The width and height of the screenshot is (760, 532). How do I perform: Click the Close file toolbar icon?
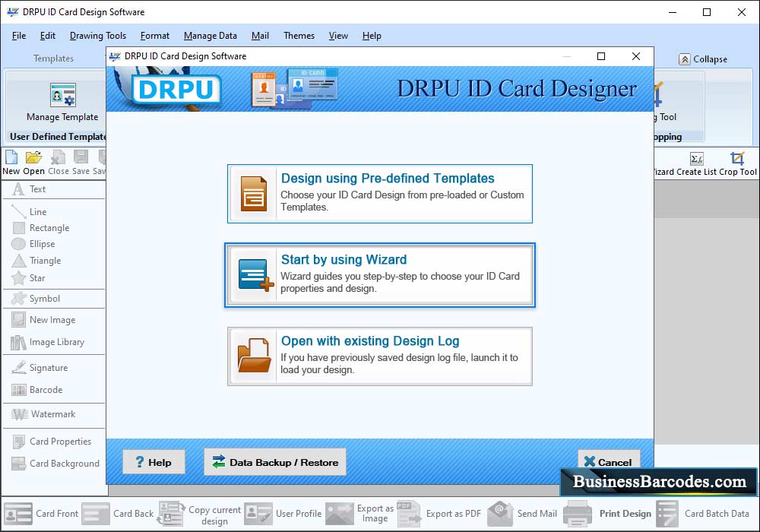(x=59, y=157)
